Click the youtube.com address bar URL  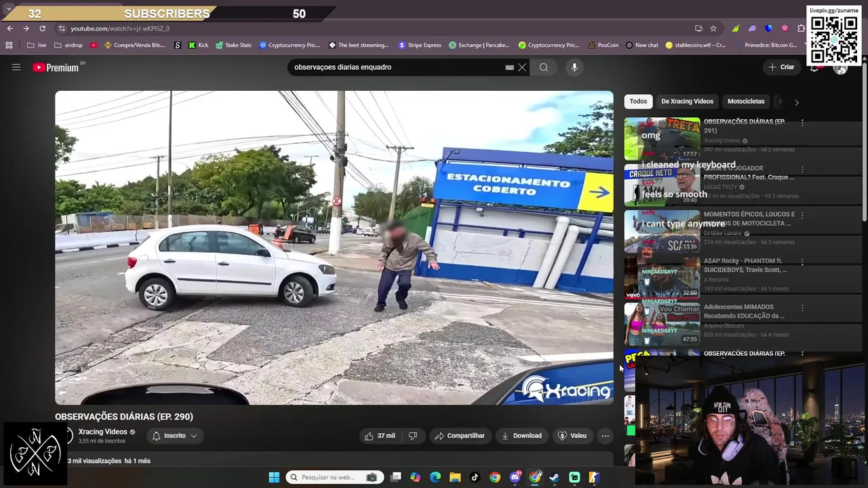[x=120, y=28]
